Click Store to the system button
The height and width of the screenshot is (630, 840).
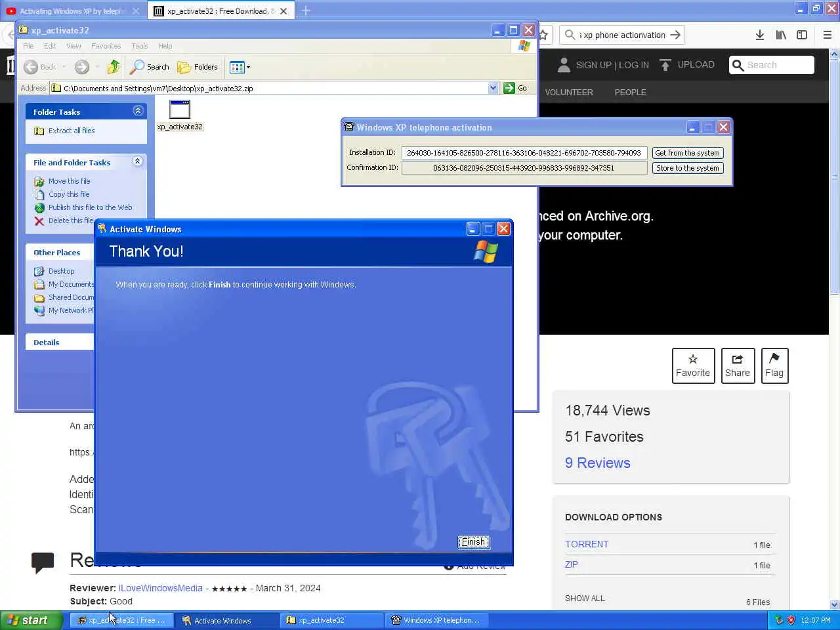coord(687,168)
